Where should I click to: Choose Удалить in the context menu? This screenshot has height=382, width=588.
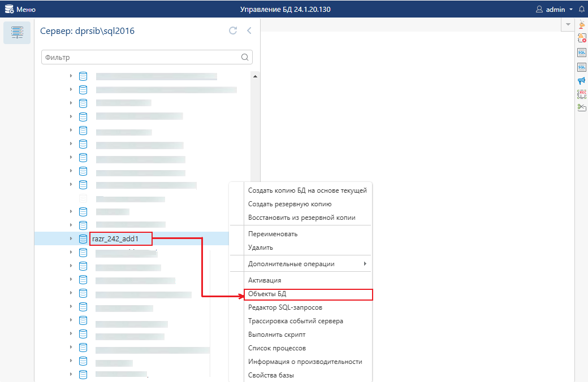tap(308, 248)
